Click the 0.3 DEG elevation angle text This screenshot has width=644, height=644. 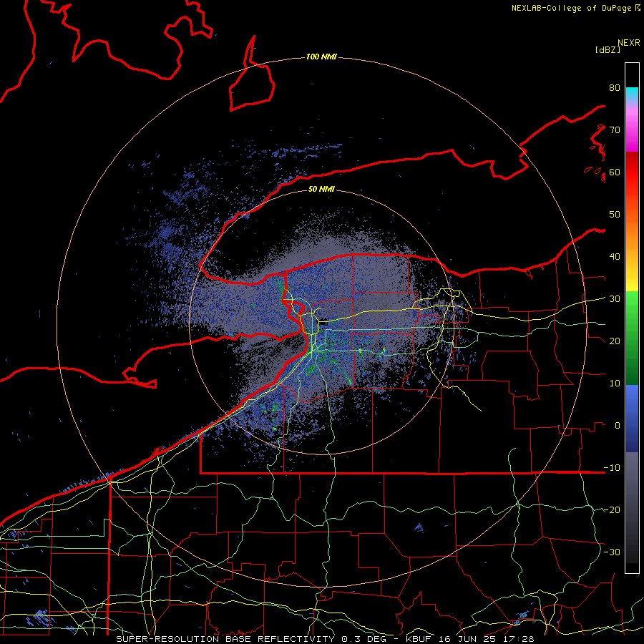click(364, 639)
